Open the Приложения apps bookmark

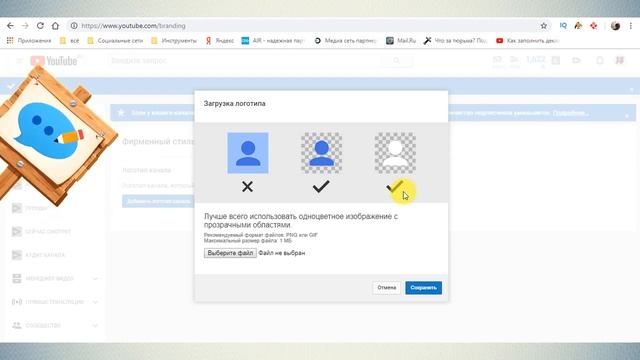[29, 40]
